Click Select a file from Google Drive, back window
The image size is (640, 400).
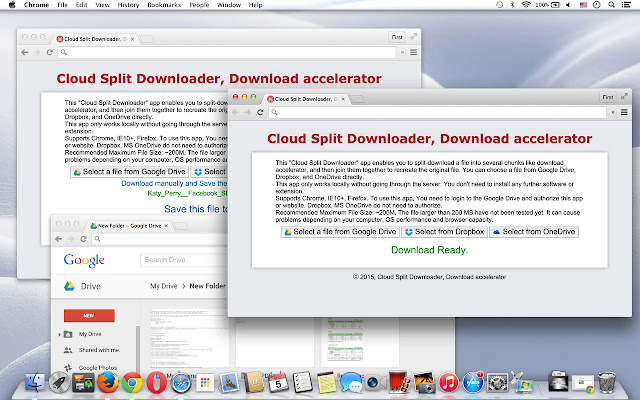[x=129, y=172]
